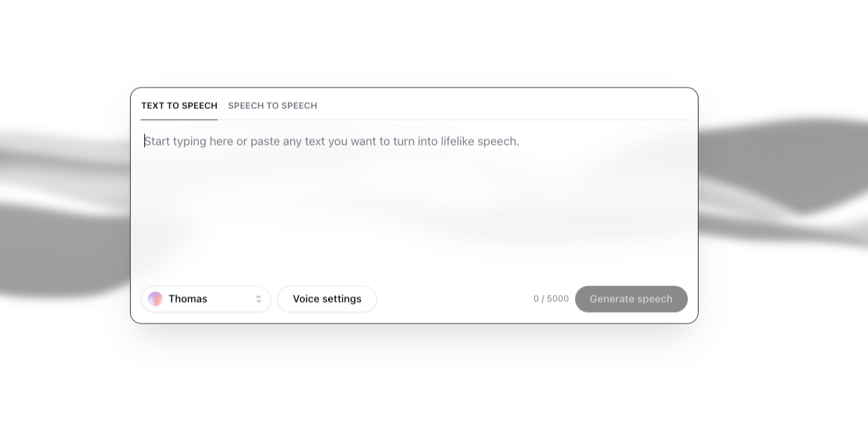
Task: Switch to the SPEECH TO SPEECH tab
Action: tap(273, 105)
